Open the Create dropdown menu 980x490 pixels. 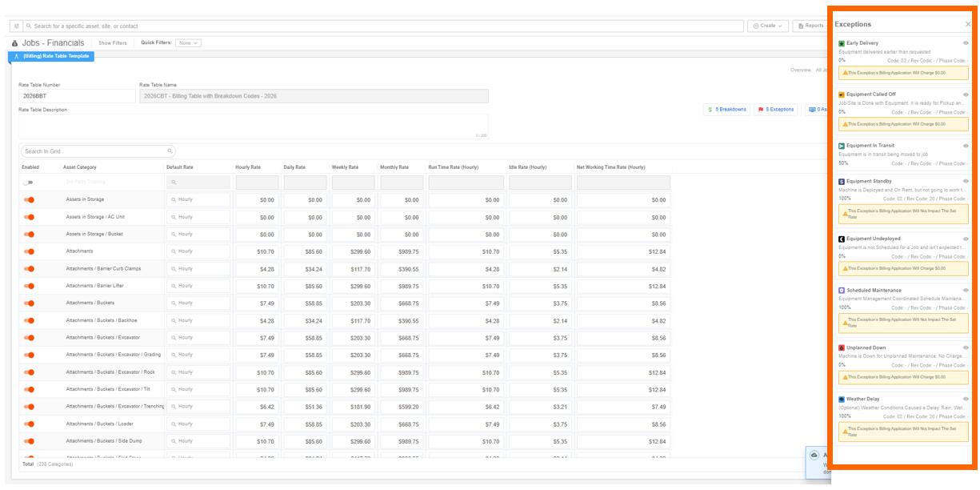point(768,26)
